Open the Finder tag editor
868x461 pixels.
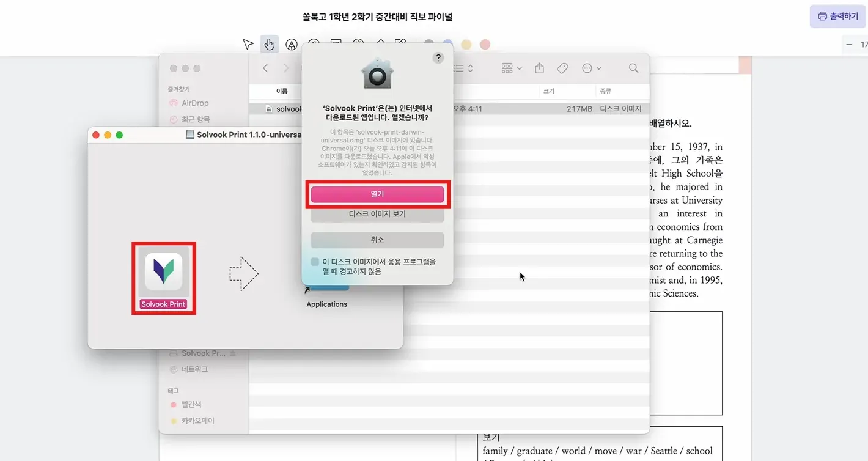tap(563, 68)
